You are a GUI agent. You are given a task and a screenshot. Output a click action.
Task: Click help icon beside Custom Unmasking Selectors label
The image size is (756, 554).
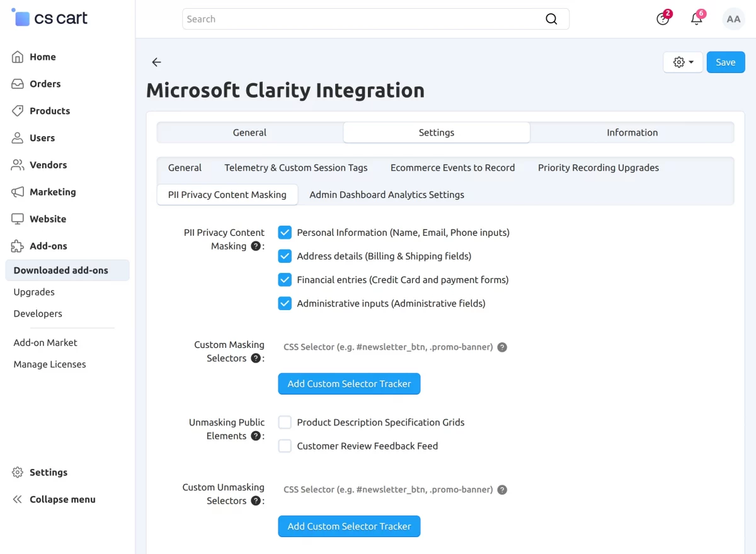click(x=256, y=500)
